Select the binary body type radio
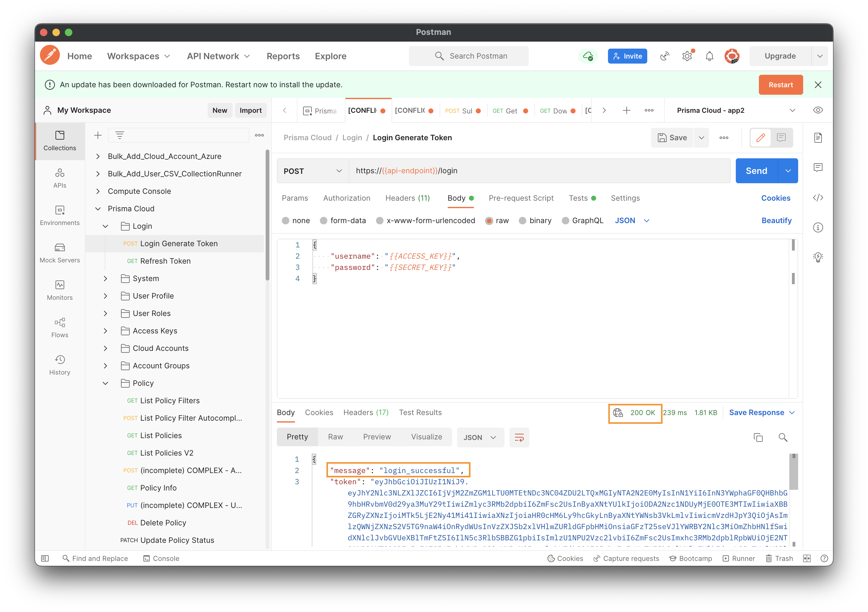The width and height of the screenshot is (868, 612). point(523,221)
